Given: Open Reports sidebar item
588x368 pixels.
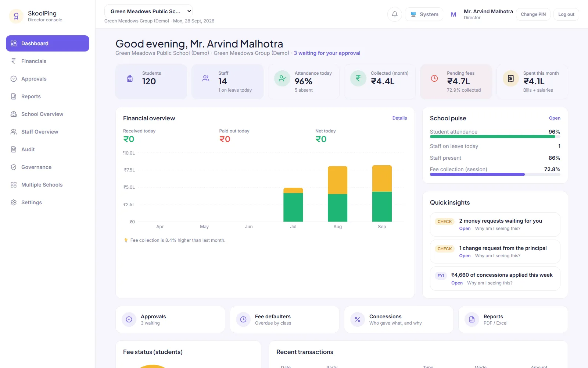Looking at the screenshot, I should pos(47,96).
